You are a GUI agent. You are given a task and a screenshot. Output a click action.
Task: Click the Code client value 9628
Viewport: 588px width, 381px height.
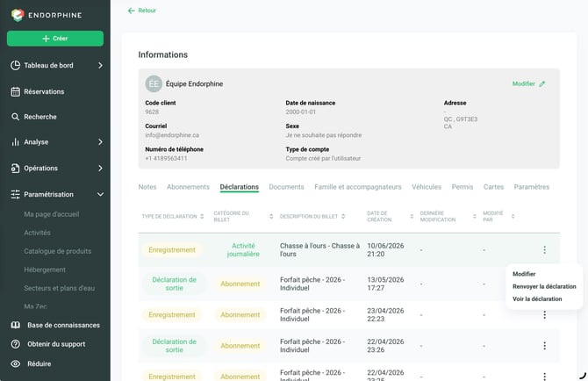pyautogui.click(x=152, y=111)
